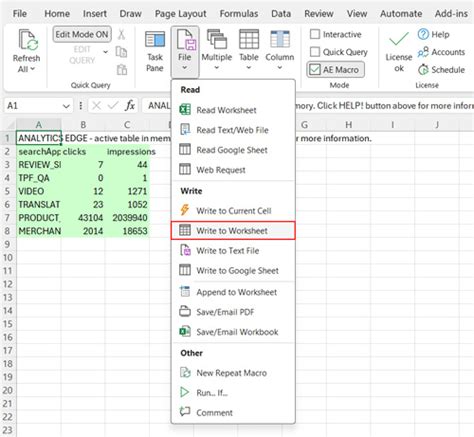Open the File ribbon tab
The image size is (474, 437).
pyautogui.click(x=20, y=14)
